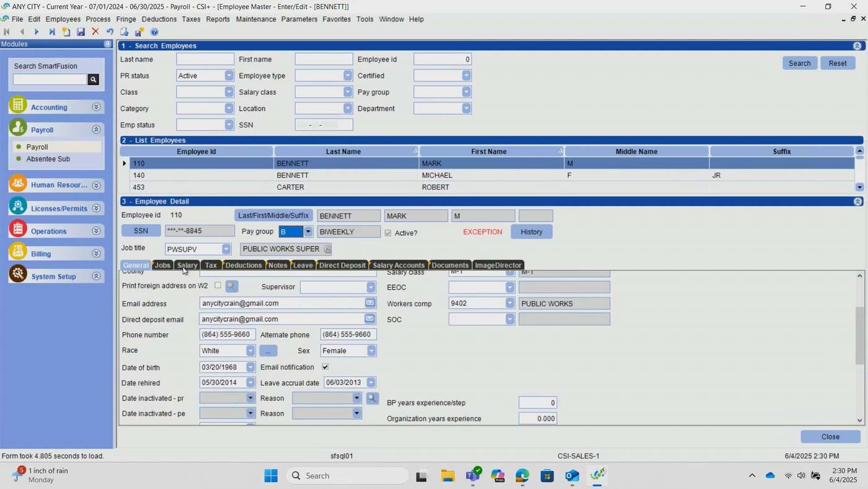This screenshot has height=489, width=868.
Task: Run the SmartFusion search magnifier icon
Action: click(93, 79)
